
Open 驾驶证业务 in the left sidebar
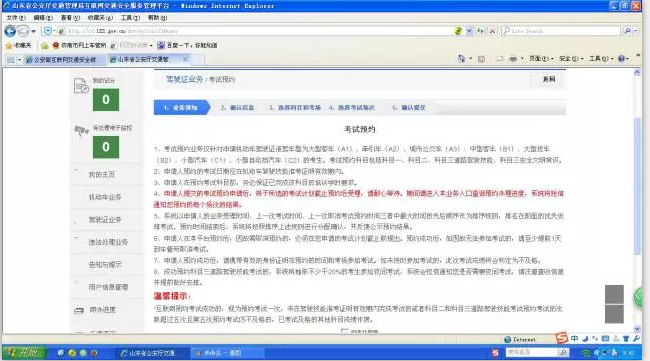coord(105,220)
